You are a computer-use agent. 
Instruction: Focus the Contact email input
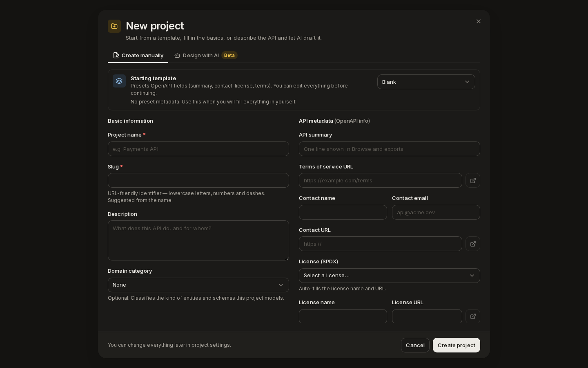click(436, 212)
